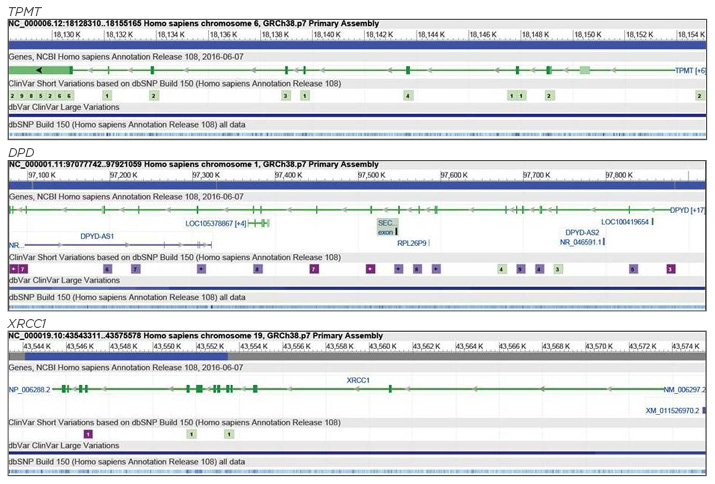Click the NM_006297.2 transcript label
715x484 pixels.
coord(684,390)
